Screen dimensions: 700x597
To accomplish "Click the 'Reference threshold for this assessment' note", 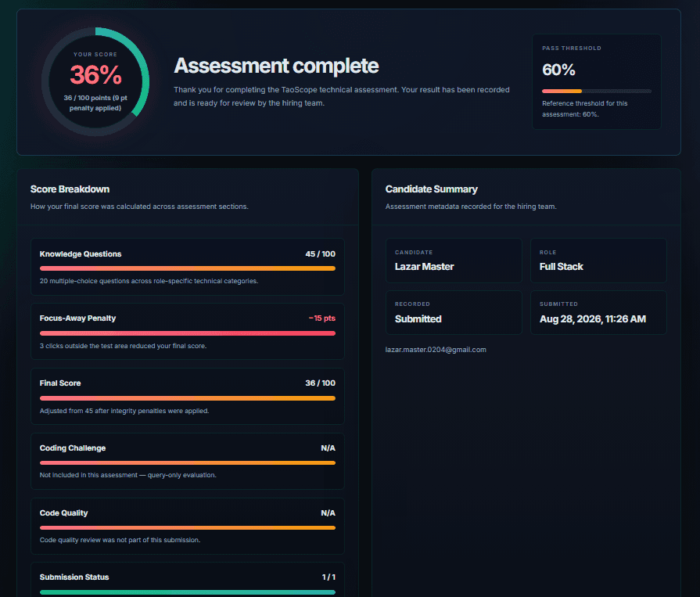I will click(584, 109).
